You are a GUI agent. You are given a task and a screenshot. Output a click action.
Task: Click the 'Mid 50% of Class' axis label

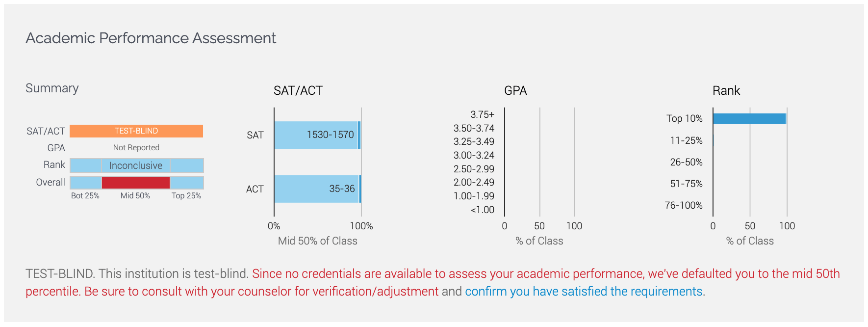click(x=318, y=241)
